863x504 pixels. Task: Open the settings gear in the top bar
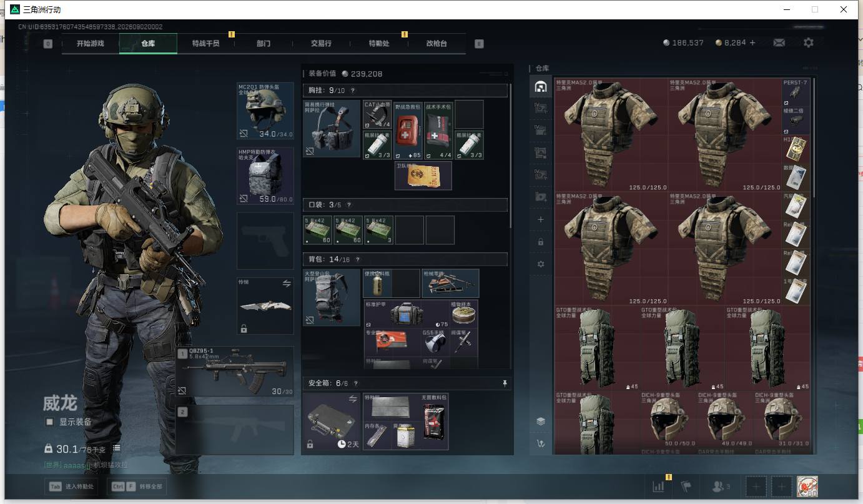[x=809, y=42]
